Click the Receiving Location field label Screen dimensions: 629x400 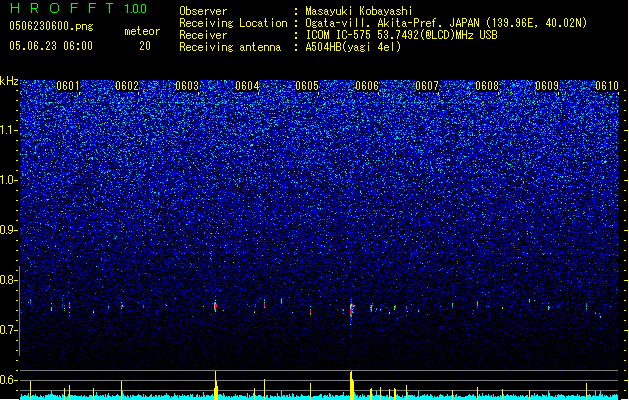233,23
